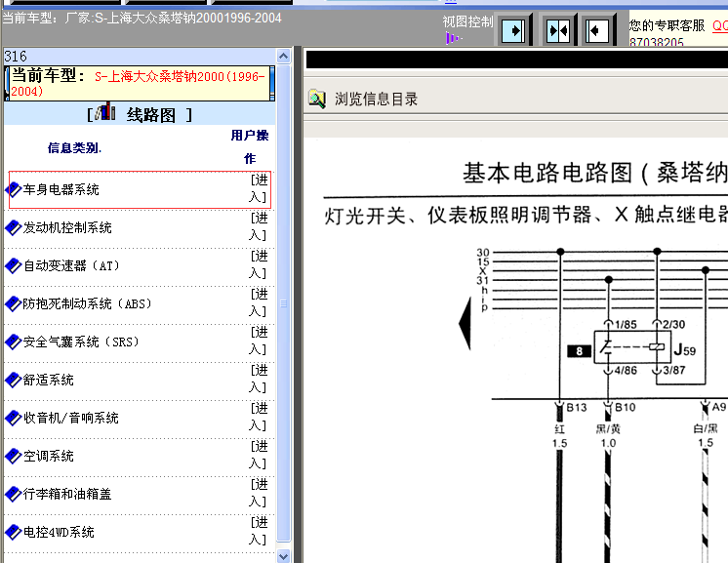Image resolution: width=728 pixels, height=563 pixels.
Task: Click blue book icon for 行李箱和油箱盖
Action: coord(13,494)
